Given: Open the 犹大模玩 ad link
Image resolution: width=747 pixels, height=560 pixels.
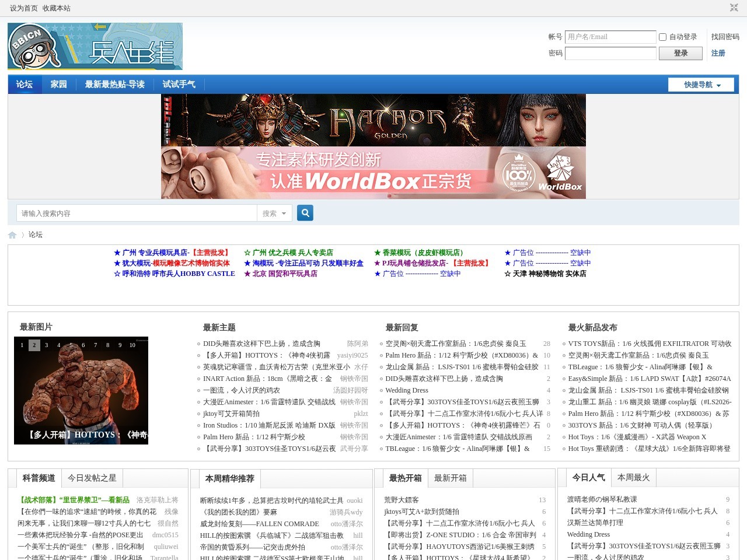Looking at the screenshot, I should (172, 263).
